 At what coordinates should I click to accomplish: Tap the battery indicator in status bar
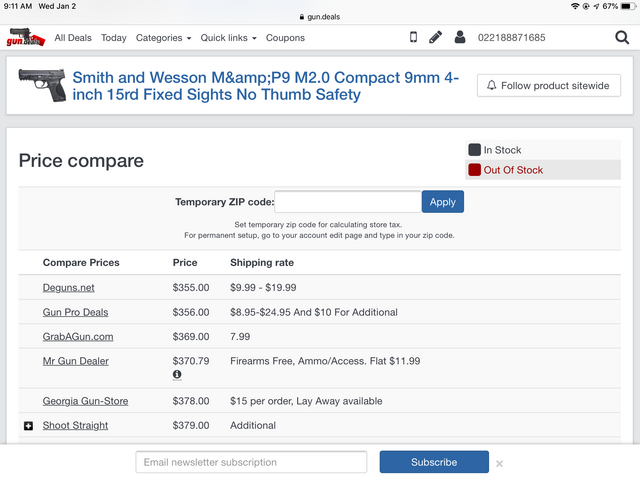628,6
